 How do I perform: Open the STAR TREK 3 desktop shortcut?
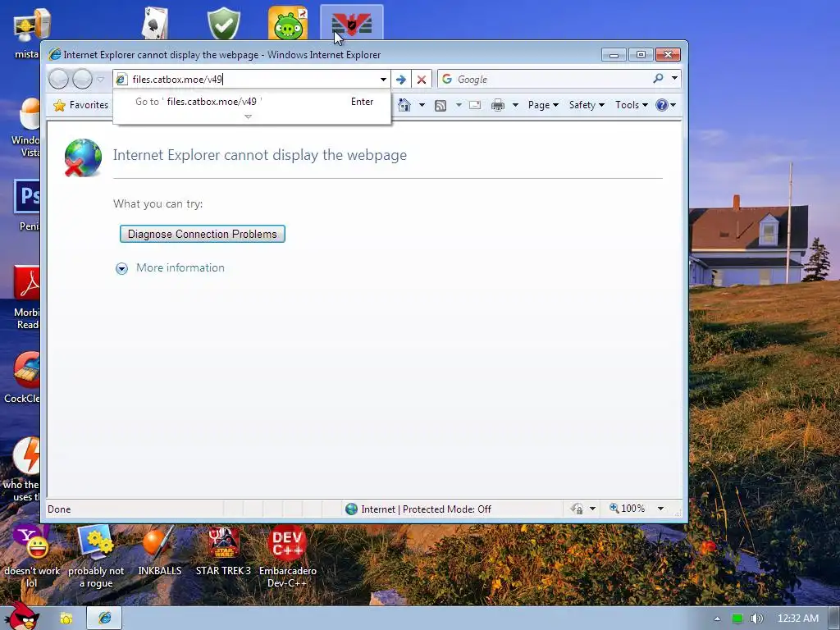pos(223,550)
